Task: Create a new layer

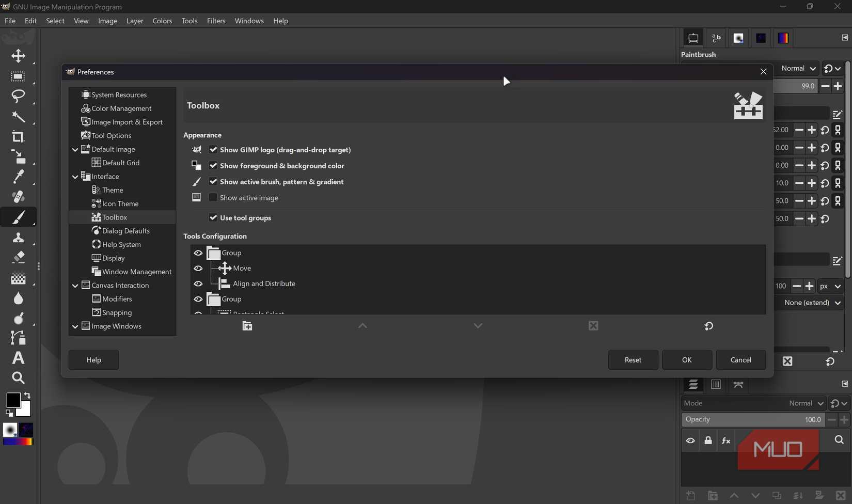Action: 690,495
